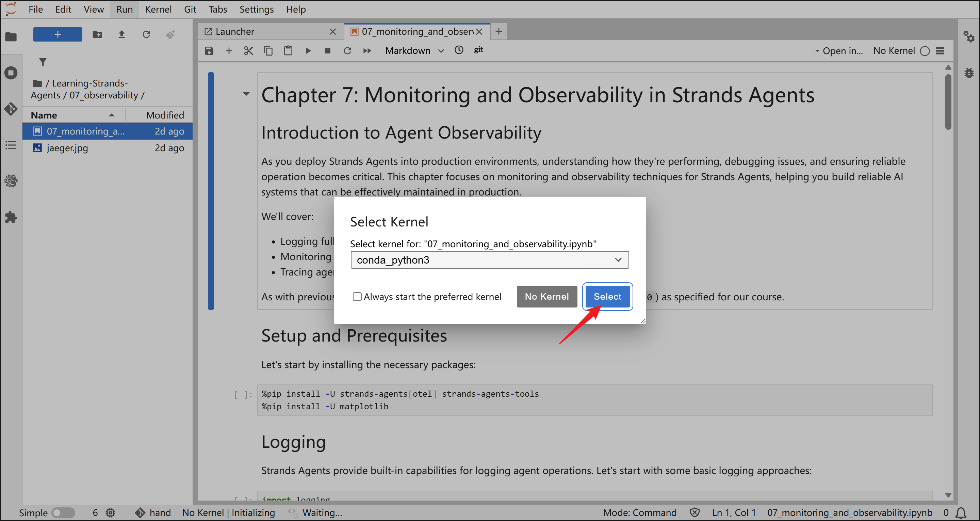
Task: Click the blue New Launcher plus button
Action: tap(58, 34)
